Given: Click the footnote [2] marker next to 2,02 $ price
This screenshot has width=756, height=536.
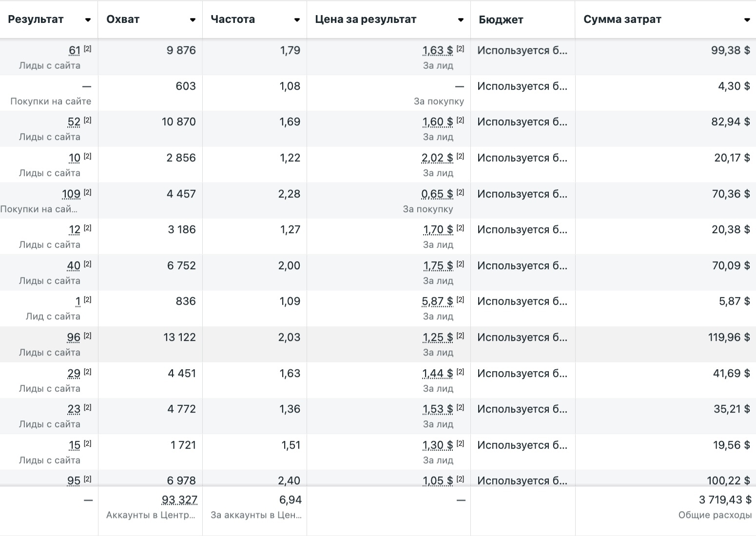Looking at the screenshot, I should [x=460, y=157].
